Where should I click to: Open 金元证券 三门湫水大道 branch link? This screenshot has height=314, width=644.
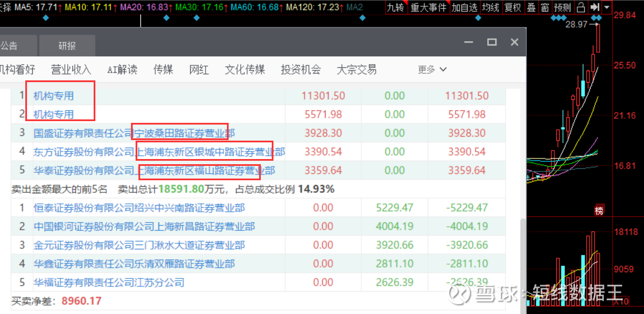tap(139, 246)
